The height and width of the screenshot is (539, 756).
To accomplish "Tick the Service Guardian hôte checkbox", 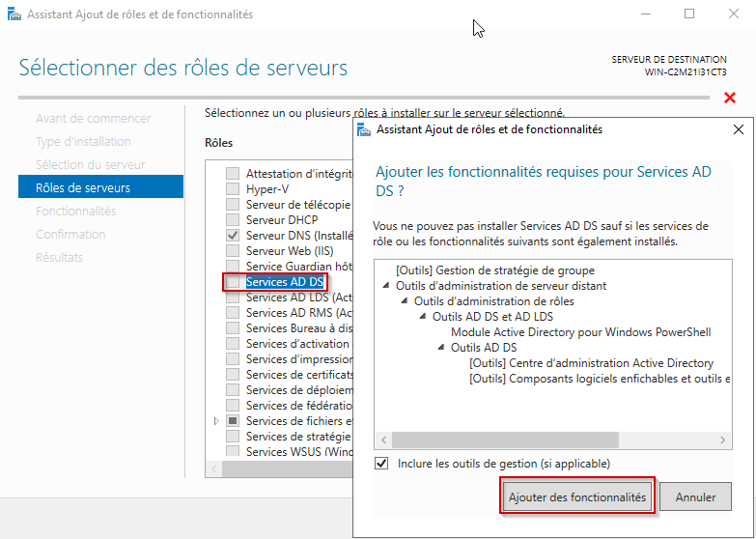I will click(233, 267).
